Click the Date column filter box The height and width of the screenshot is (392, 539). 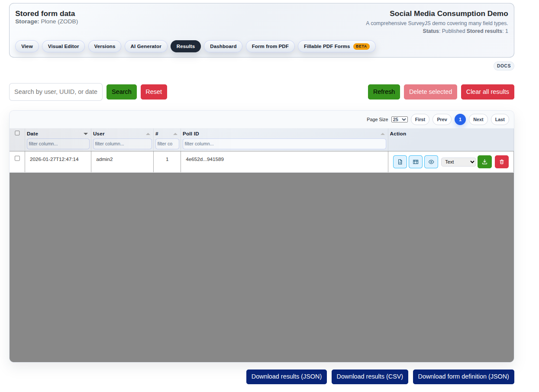[x=58, y=144]
